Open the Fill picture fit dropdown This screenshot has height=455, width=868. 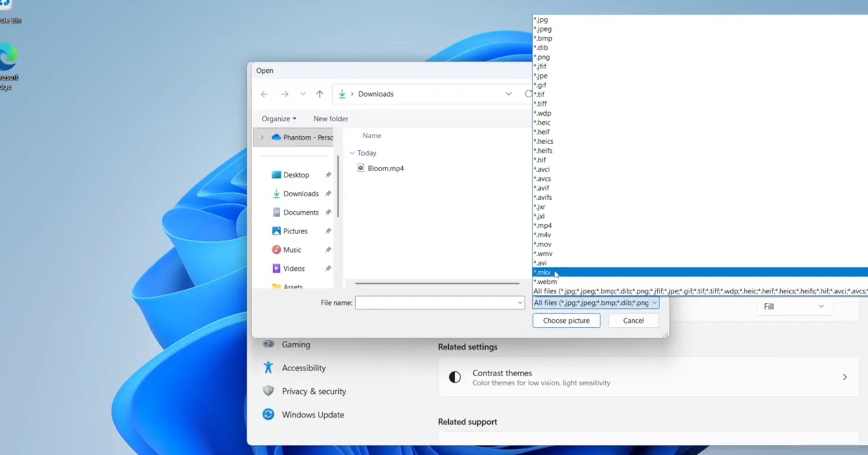click(x=794, y=306)
